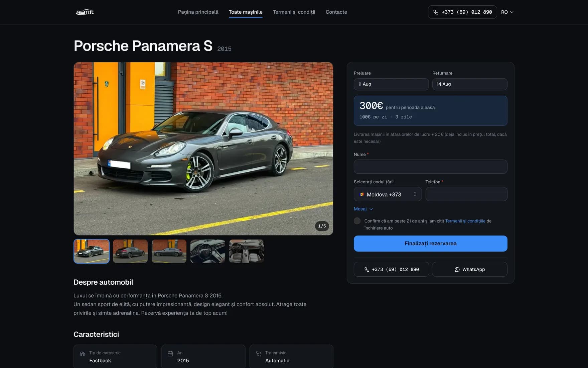588x368 pixels.
Task: Click the Automatic transmission value
Action: pyautogui.click(x=277, y=361)
